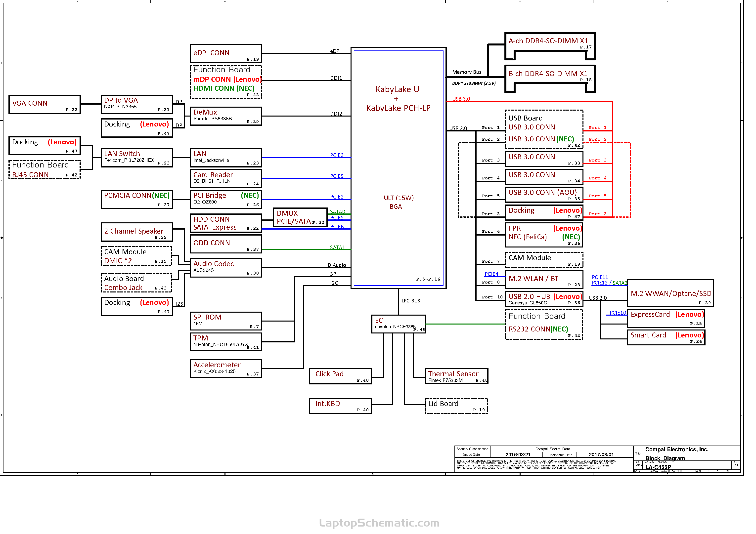Viewport: 756px width, 534px height.
Task: Click the Audio Codec ALC3245 block
Action: pos(226,268)
